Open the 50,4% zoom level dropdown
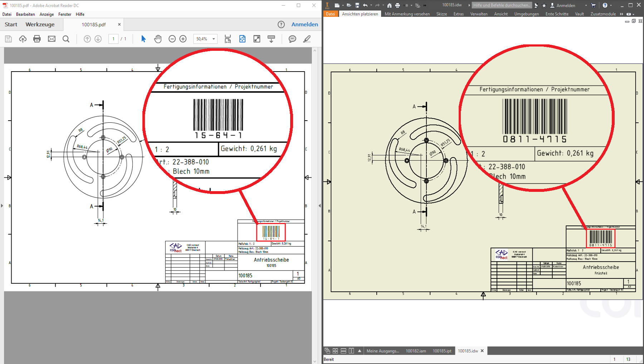Screen dimensions: 644x364 click(214, 39)
